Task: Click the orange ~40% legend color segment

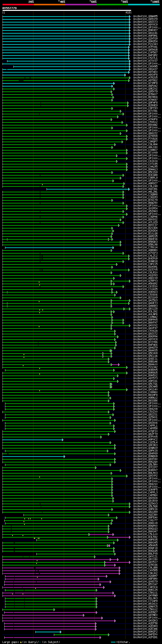Action: point(50,5)
